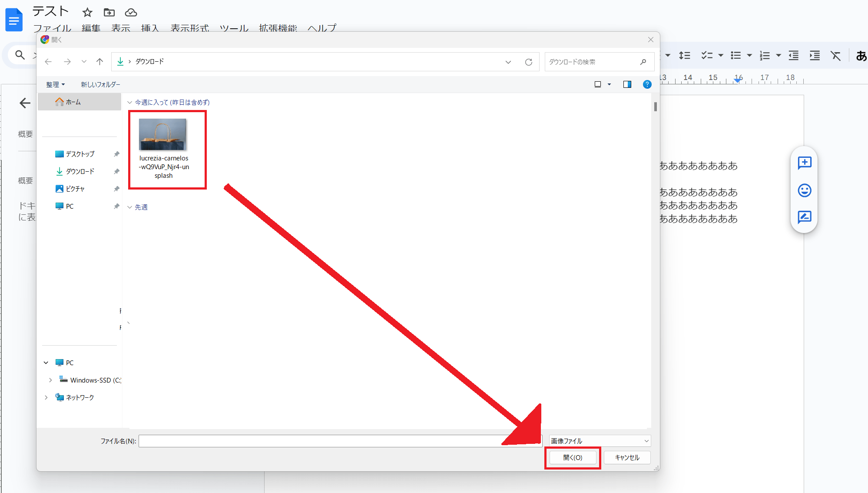Expand the Windows-SSD (C:) tree node
Image resolution: width=868 pixels, height=493 pixels.
pos(50,380)
